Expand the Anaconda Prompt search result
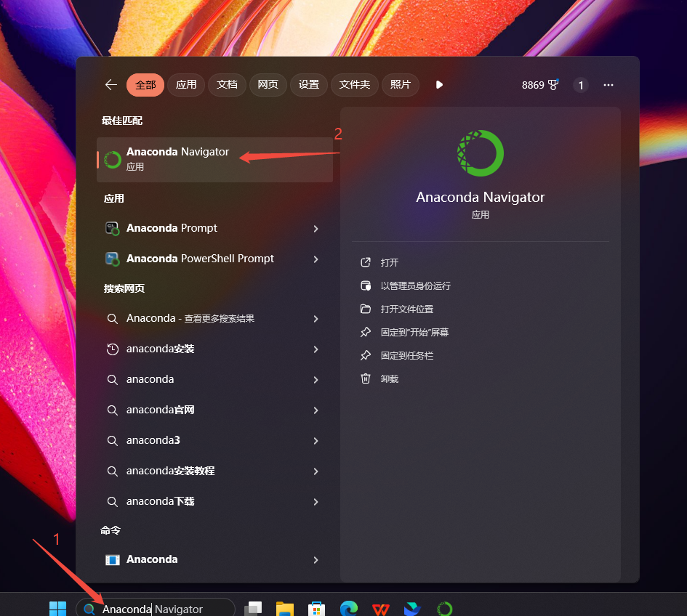 [x=316, y=228]
